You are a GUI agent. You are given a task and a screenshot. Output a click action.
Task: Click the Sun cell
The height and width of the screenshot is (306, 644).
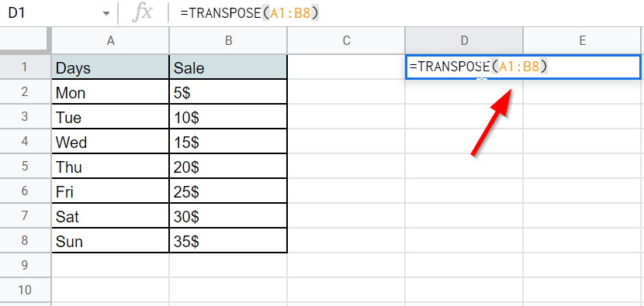(110, 241)
